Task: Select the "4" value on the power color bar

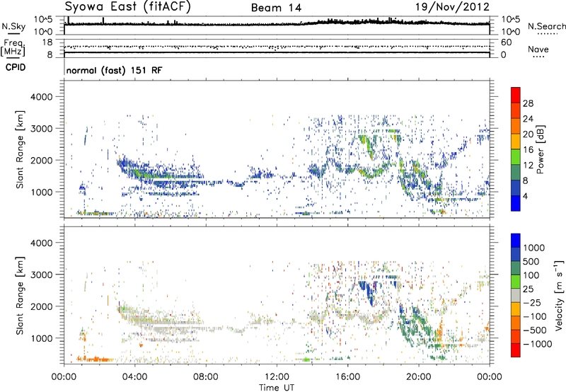Action: coord(525,196)
